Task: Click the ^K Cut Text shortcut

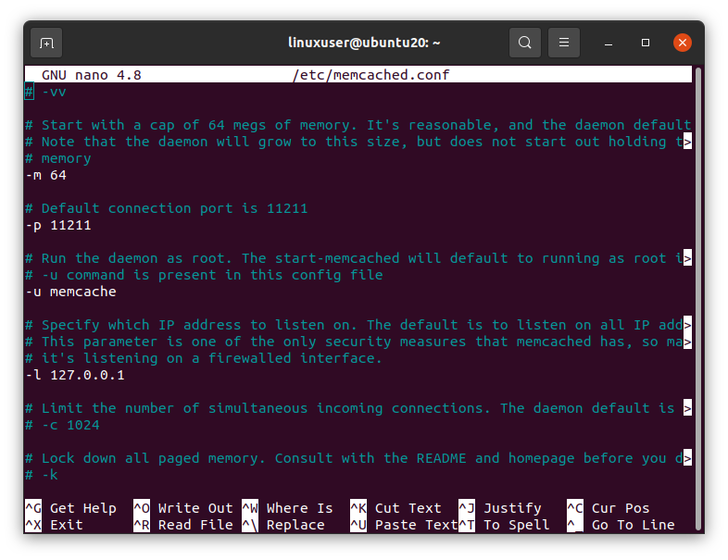Action: click(x=395, y=508)
